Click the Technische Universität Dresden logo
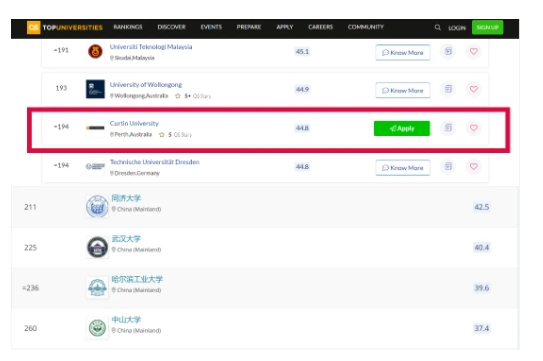 [95, 167]
